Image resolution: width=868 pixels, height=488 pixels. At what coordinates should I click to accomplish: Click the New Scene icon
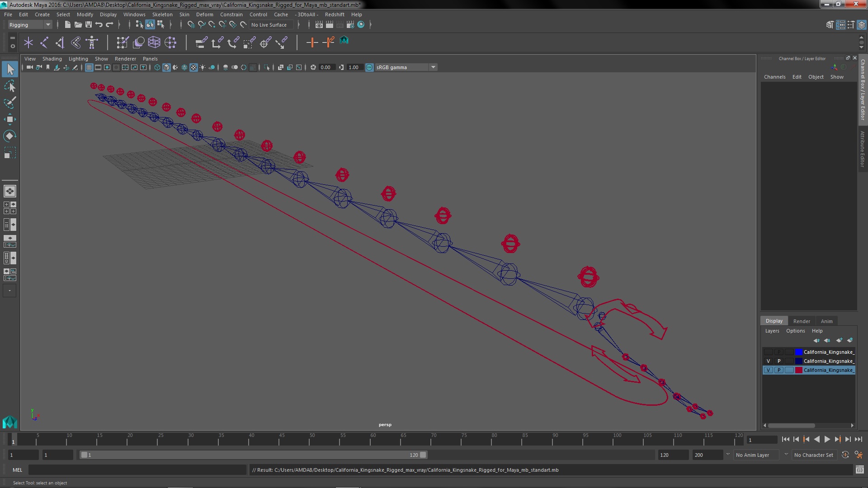coord(67,24)
